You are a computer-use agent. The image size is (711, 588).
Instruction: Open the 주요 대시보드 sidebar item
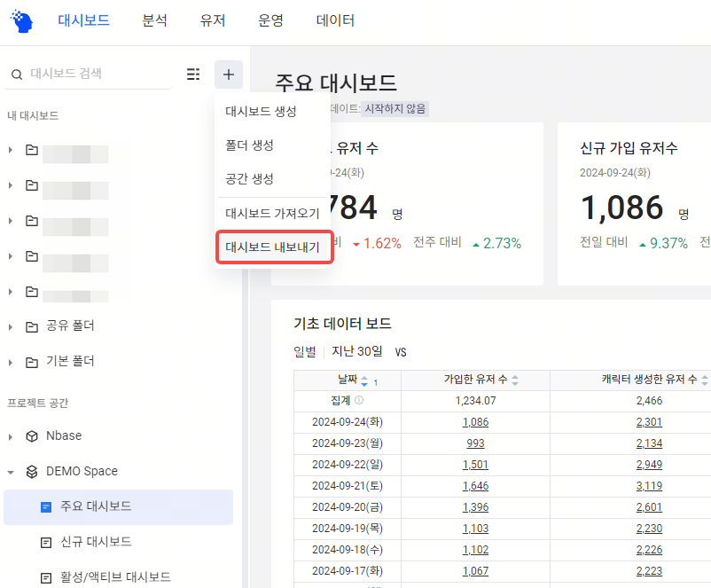pyautogui.click(x=118, y=506)
